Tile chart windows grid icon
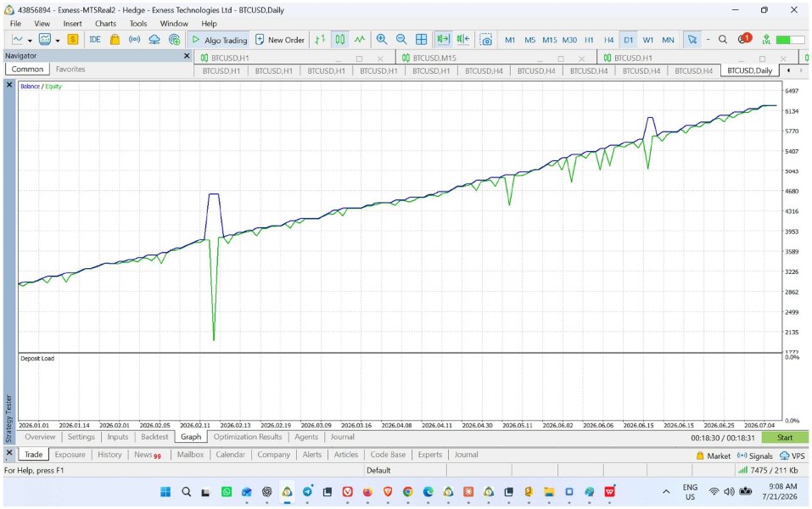This screenshot has height=509, width=812. [x=422, y=39]
